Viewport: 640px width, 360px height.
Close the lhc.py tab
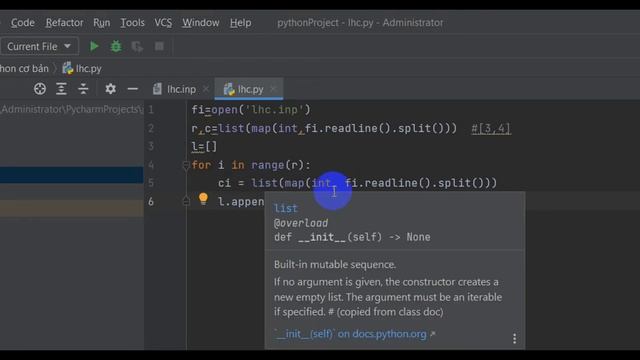pos(273,89)
